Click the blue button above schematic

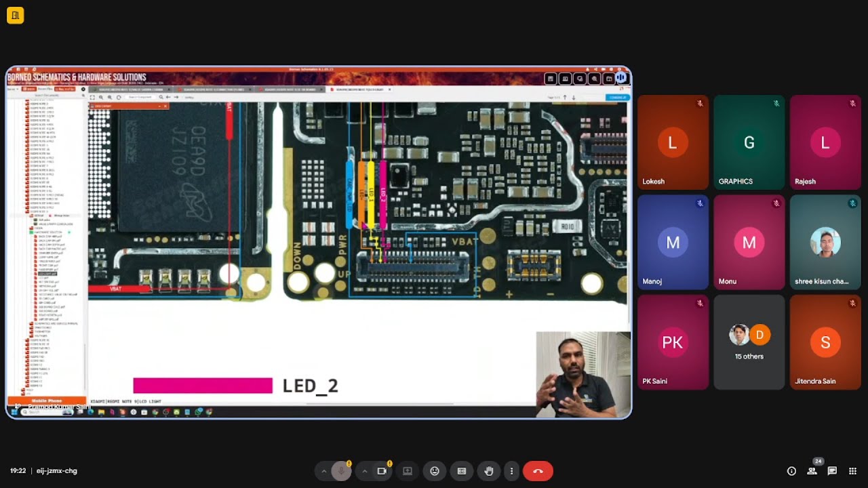tap(618, 98)
